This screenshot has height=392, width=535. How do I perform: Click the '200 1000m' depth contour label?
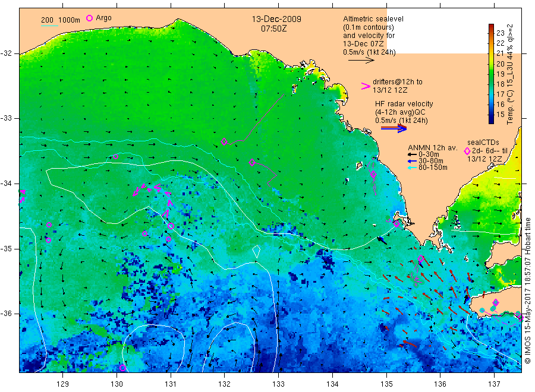pyautogui.click(x=61, y=20)
